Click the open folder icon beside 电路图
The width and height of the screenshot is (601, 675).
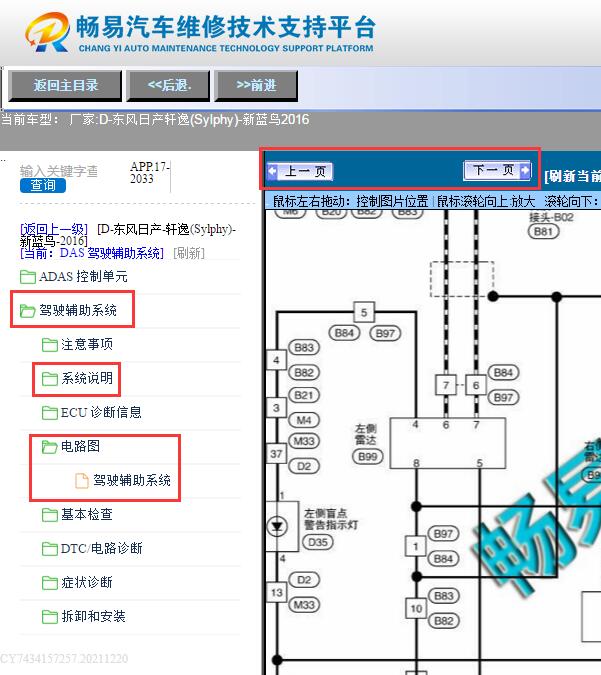point(50,447)
